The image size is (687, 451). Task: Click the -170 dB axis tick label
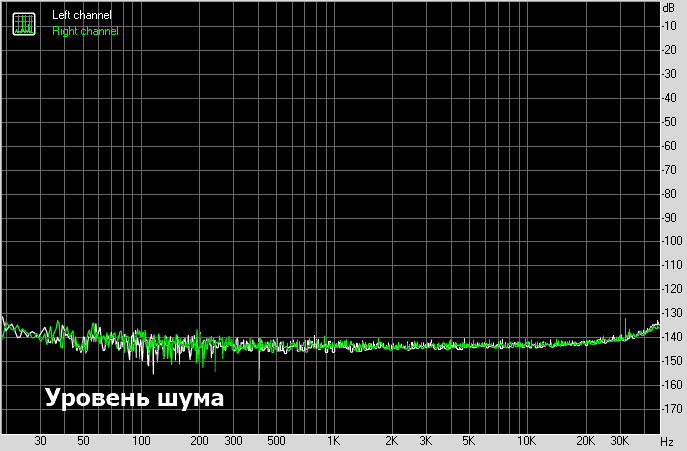(x=671, y=408)
